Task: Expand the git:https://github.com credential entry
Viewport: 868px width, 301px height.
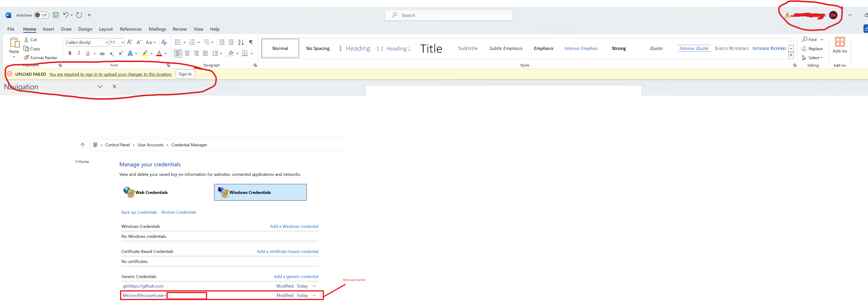Action: point(314,286)
